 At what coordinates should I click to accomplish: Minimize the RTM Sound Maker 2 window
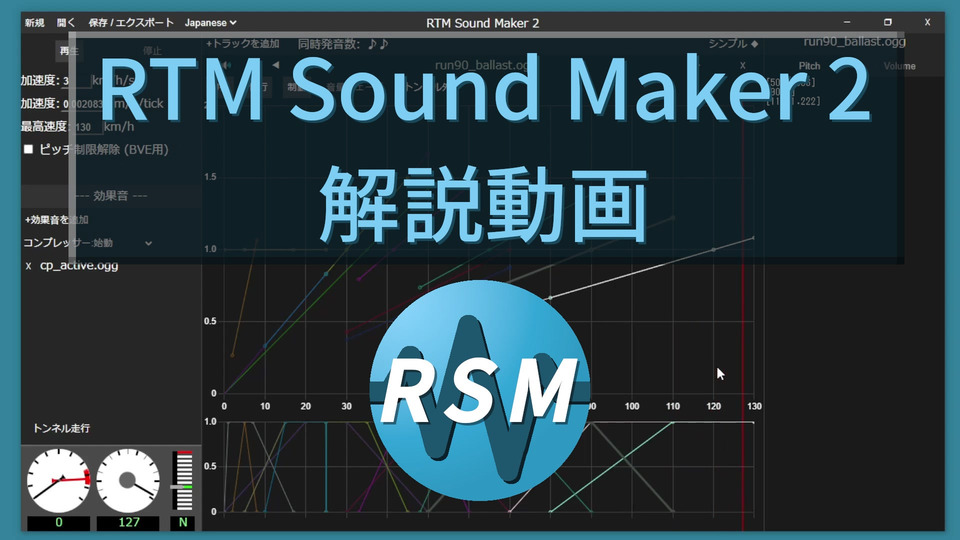click(x=847, y=22)
